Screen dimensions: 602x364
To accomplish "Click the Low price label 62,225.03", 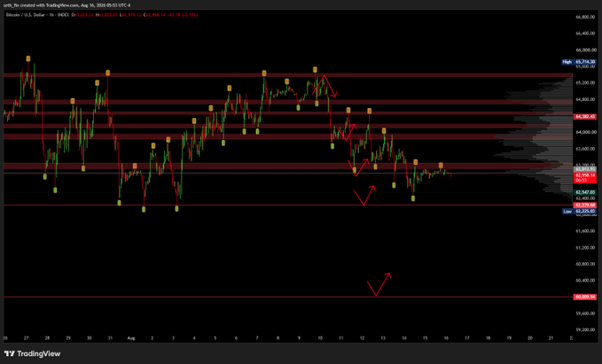I will (x=579, y=212).
